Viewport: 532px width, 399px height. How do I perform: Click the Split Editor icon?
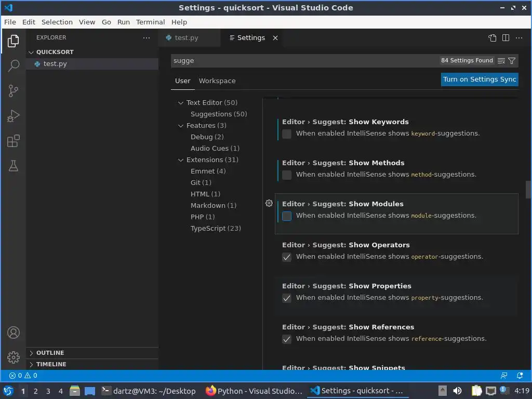(506, 37)
